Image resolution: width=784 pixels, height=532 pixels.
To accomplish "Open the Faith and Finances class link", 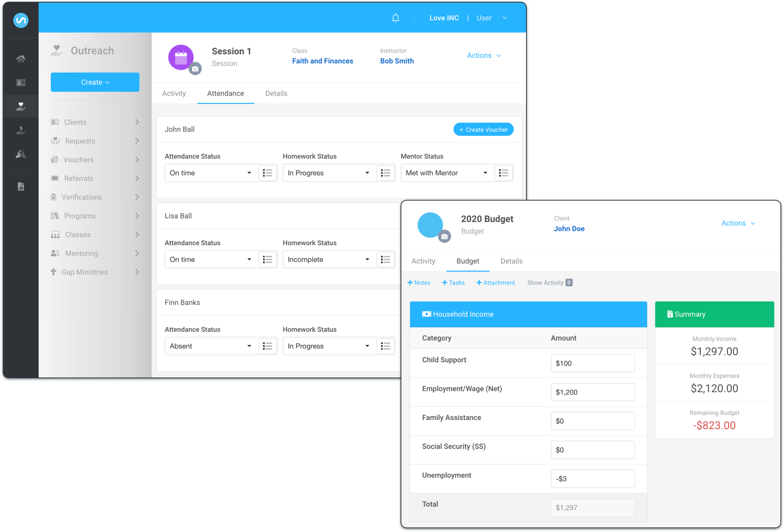I will pos(322,61).
